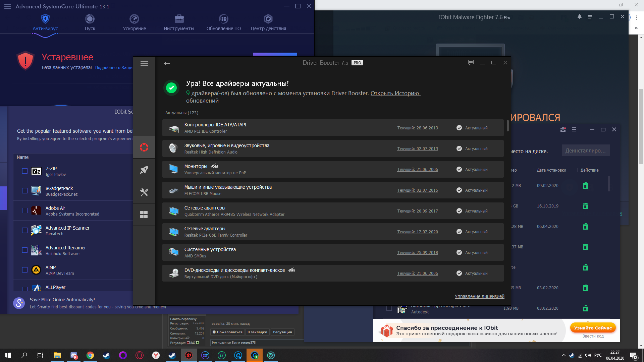Open Driver Booster hamburger menu

pos(144,63)
